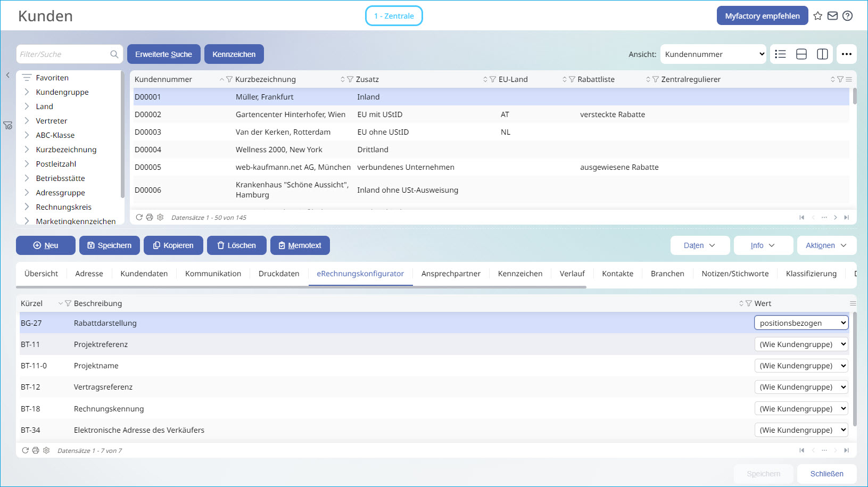Viewport: 868px width, 487px height.
Task: Open the Ansicht Kundennummer dropdown
Action: [x=713, y=54]
